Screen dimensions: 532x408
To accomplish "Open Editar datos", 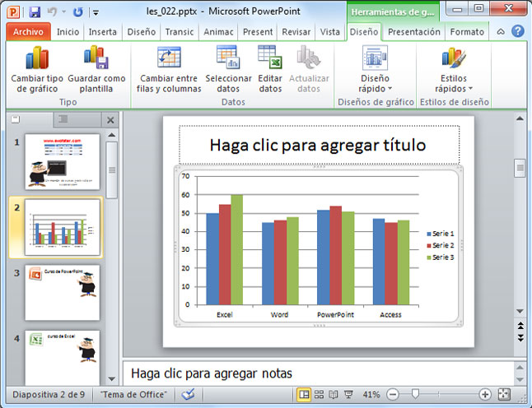I will coord(270,70).
